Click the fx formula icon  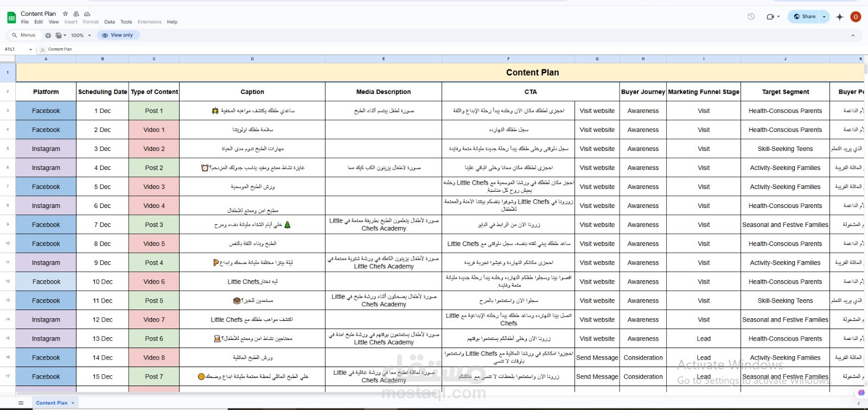click(x=43, y=49)
